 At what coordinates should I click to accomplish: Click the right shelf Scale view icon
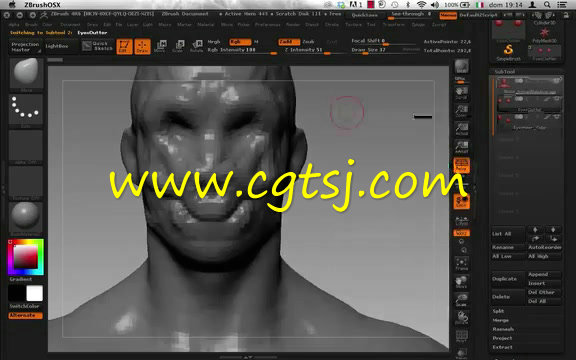[x=461, y=300]
